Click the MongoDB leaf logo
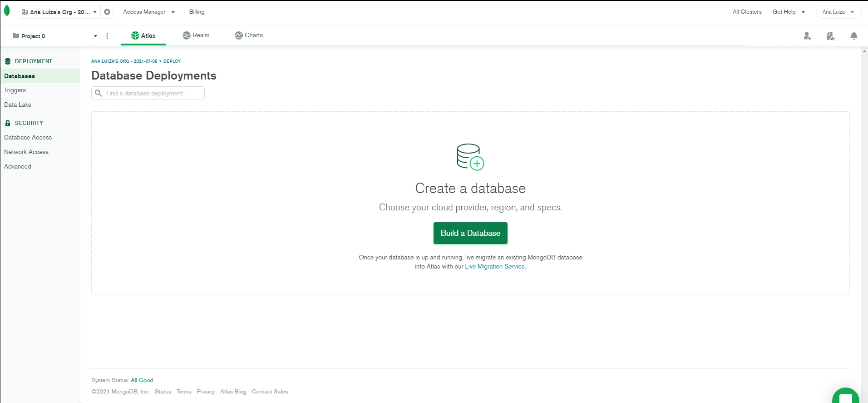868x403 pixels. click(7, 11)
